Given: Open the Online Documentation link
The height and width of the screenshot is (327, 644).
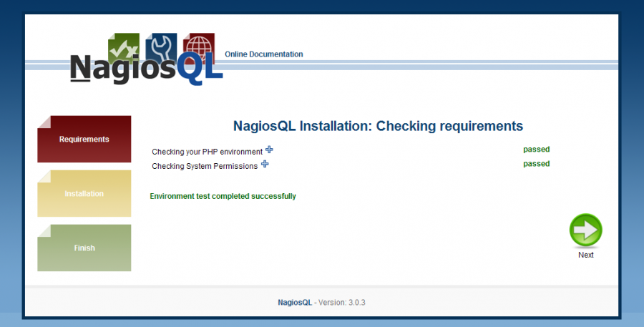Looking at the screenshot, I should click(x=263, y=54).
